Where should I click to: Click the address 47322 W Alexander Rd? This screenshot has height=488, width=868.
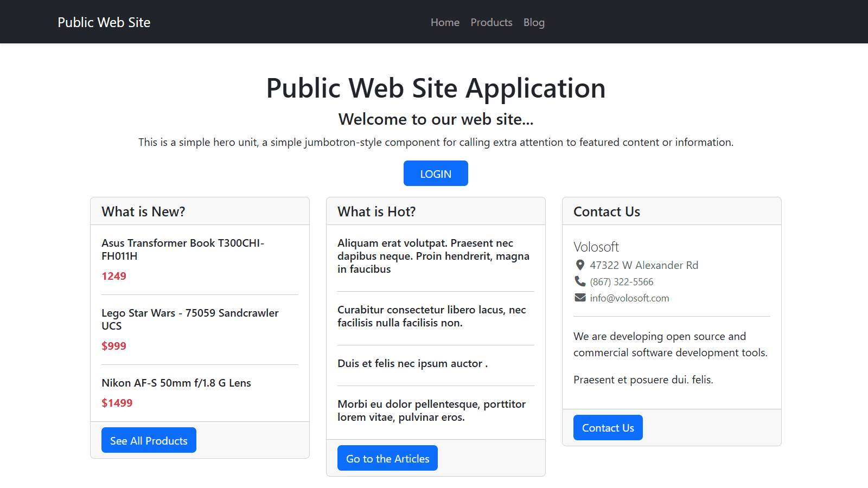pyautogui.click(x=644, y=265)
